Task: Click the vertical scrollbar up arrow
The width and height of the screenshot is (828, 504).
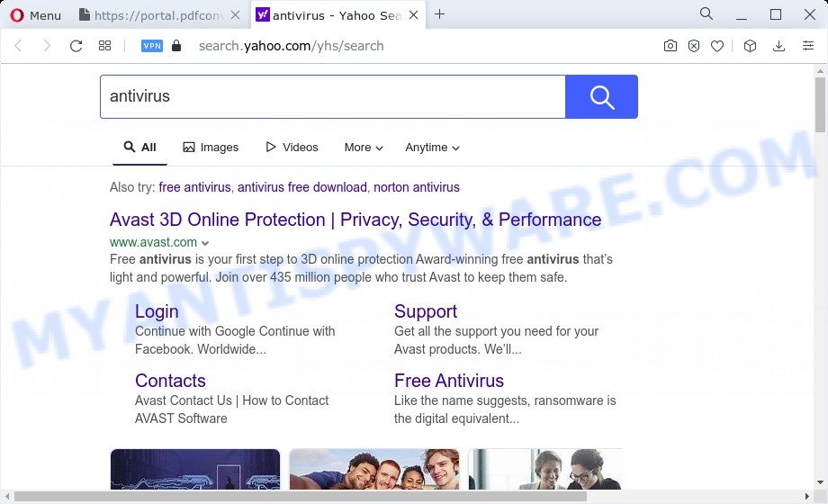Action: pos(820,70)
